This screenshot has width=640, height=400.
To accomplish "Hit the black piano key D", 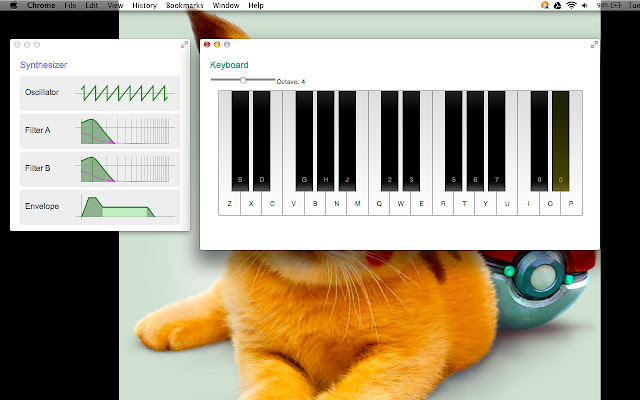I will coord(262,141).
